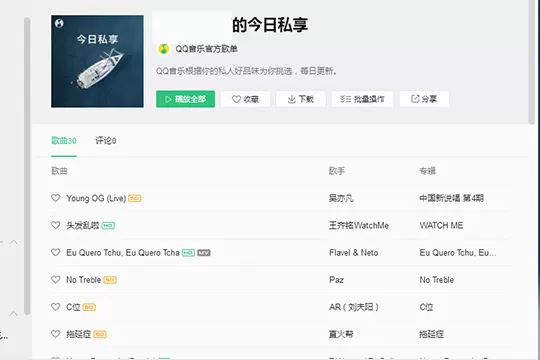This screenshot has height=360, width=540.
Task: Favorite Eu Quero Tchu, Eu Quero Tcha
Action: click(55, 253)
